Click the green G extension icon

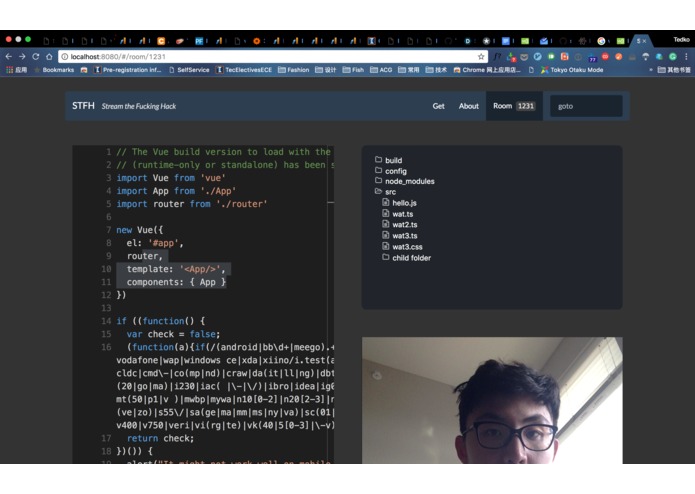tap(673, 57)
